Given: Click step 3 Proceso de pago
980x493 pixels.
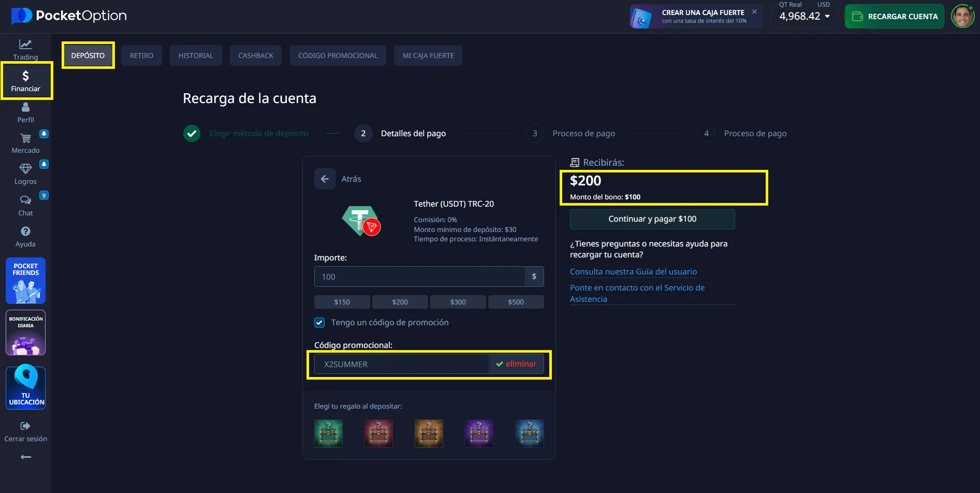Looking at the screenshot, I should pos(571,133).
